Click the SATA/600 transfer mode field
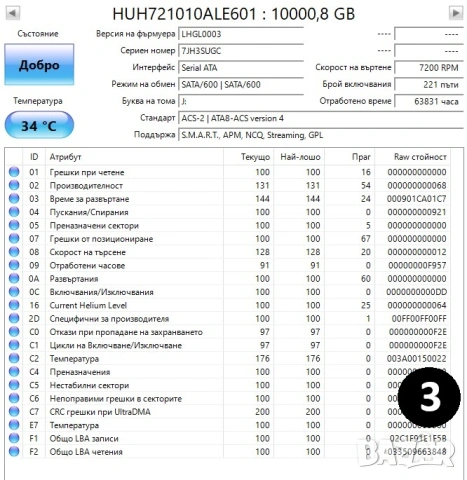This screenshot has height=480, width=467. click(x=241, y=84)
